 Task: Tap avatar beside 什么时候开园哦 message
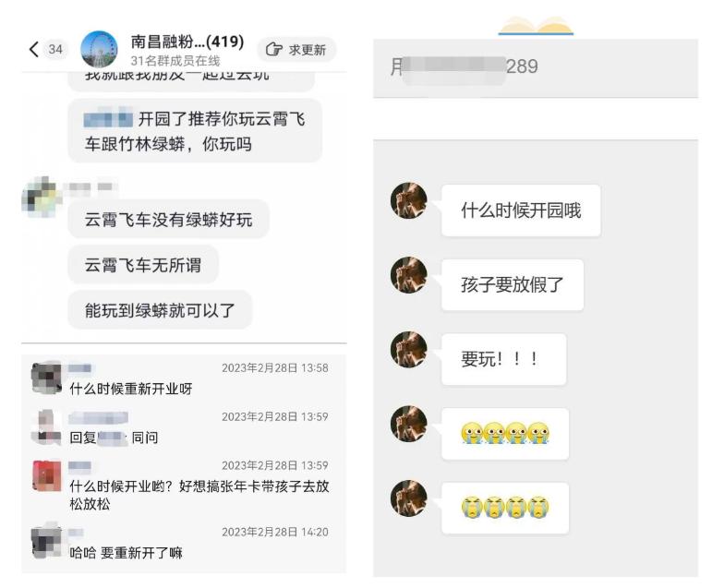[x=409, y=200]
